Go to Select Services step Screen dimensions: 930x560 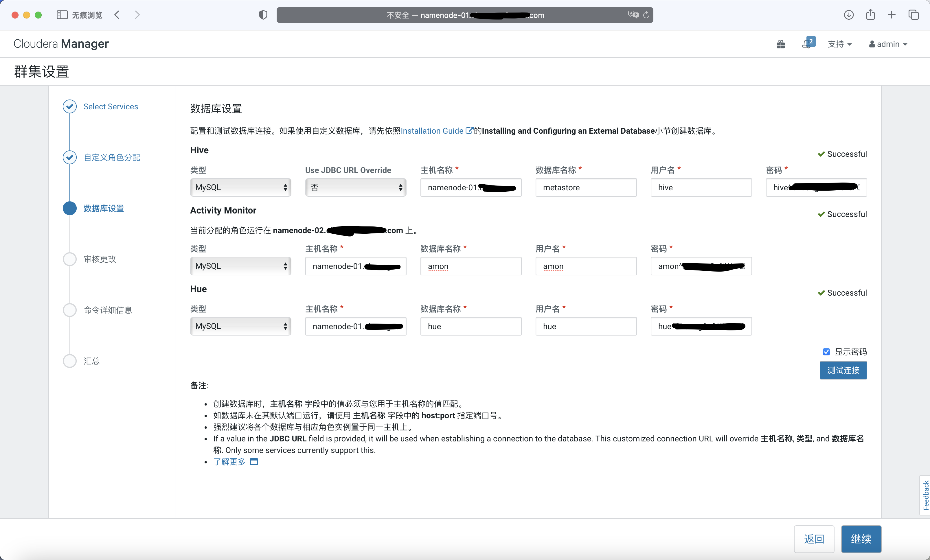pos(111,106)
